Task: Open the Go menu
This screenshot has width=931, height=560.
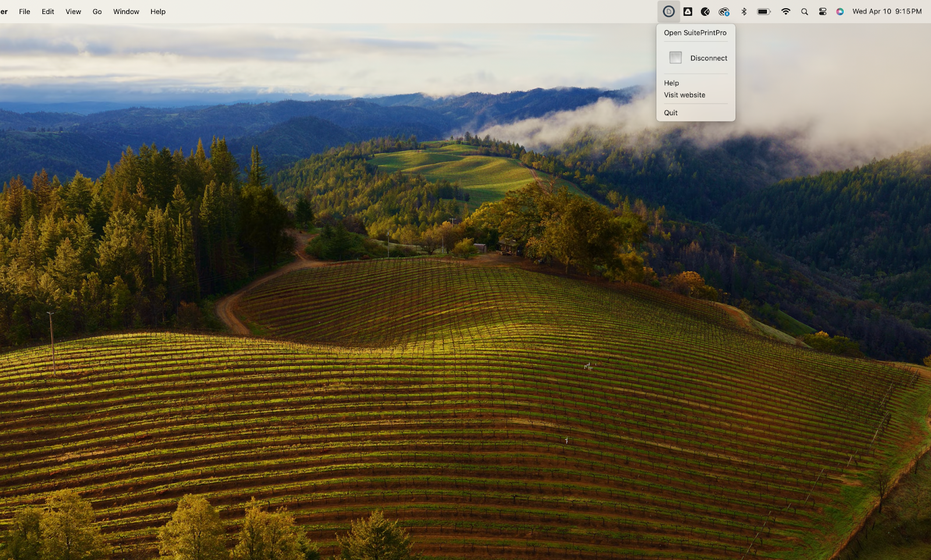Action: click(97, 12)
